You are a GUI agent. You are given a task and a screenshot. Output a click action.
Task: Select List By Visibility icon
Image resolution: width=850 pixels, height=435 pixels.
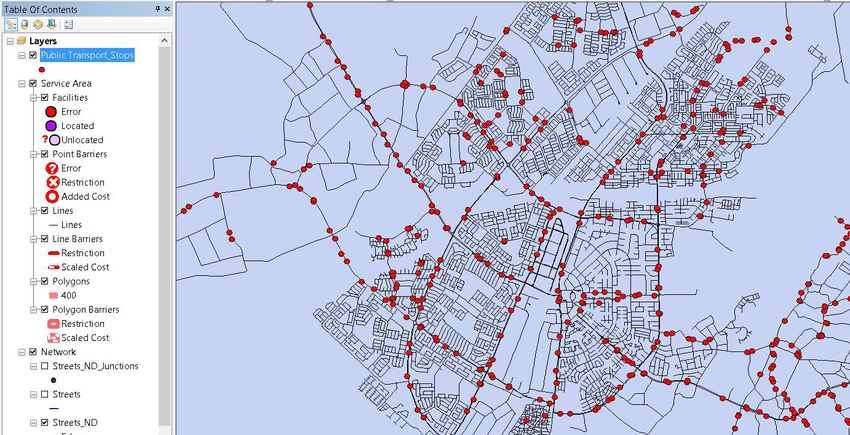click(x=37, y=23)
